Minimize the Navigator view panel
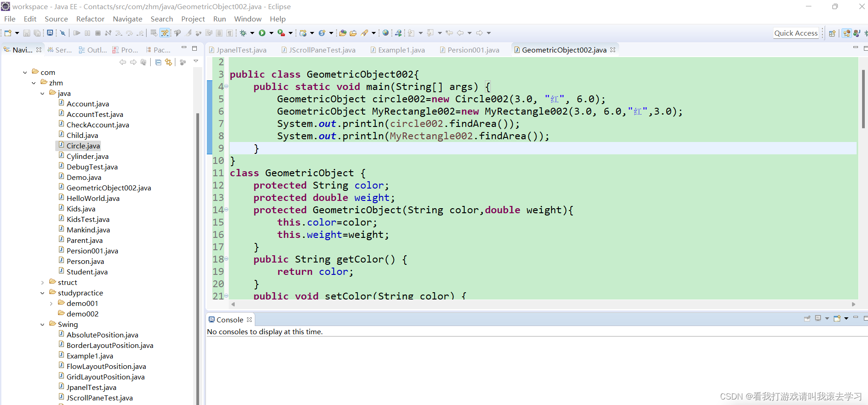Screen dimensions: 868x405 pyautogui.click(x=184, y=48)
